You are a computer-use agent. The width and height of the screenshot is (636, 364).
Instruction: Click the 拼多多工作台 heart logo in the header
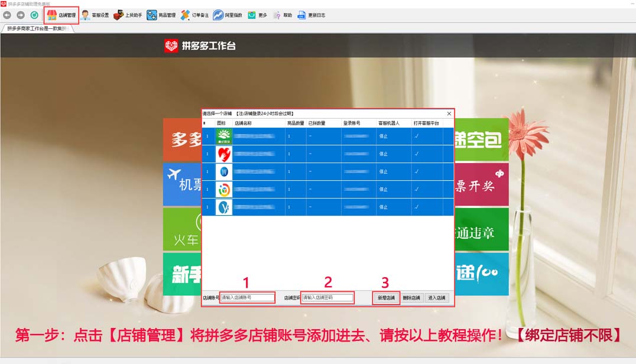tap(171, 45)
